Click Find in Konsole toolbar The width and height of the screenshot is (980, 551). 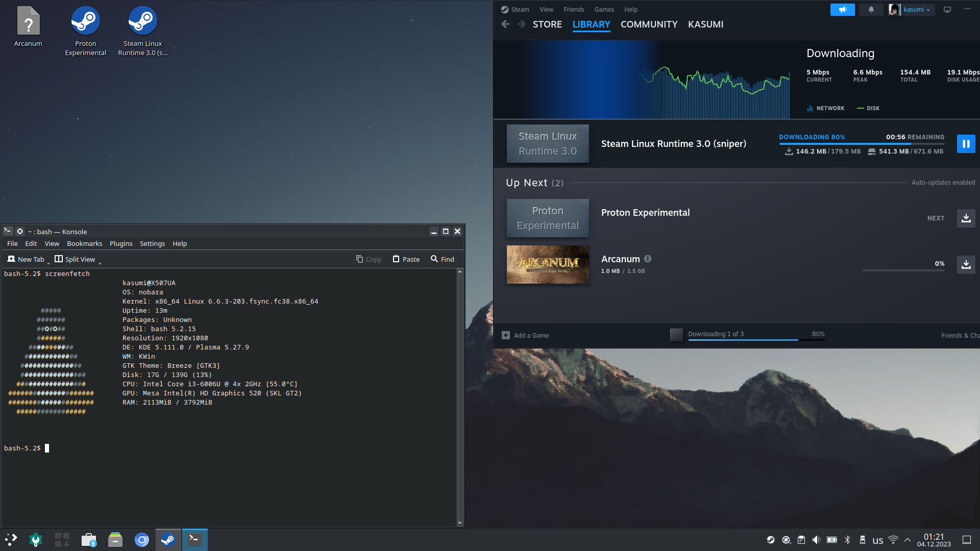click(443, 259)
